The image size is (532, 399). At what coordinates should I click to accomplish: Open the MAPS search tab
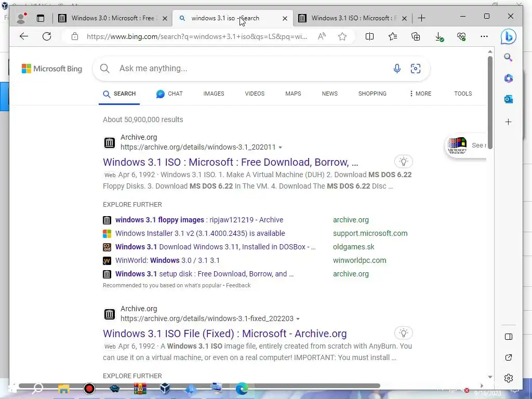click(293, 94)
